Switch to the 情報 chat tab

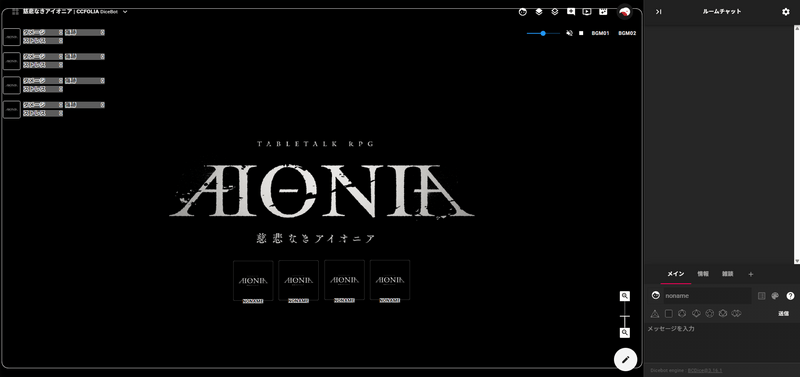(x=703, y=274)
